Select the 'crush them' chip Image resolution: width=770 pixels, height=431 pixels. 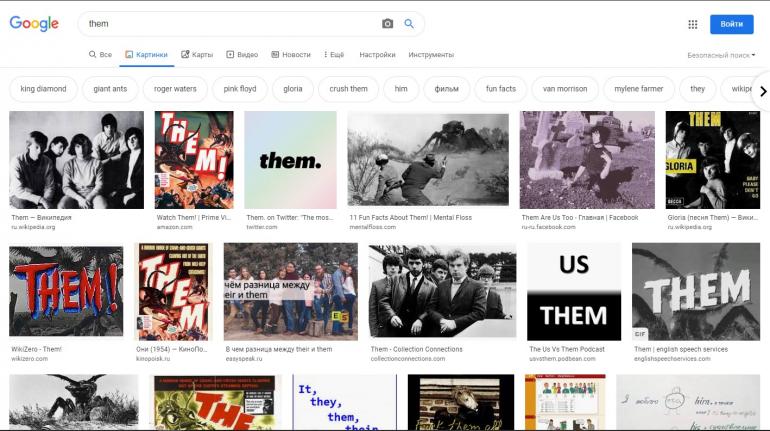(348, 89)
